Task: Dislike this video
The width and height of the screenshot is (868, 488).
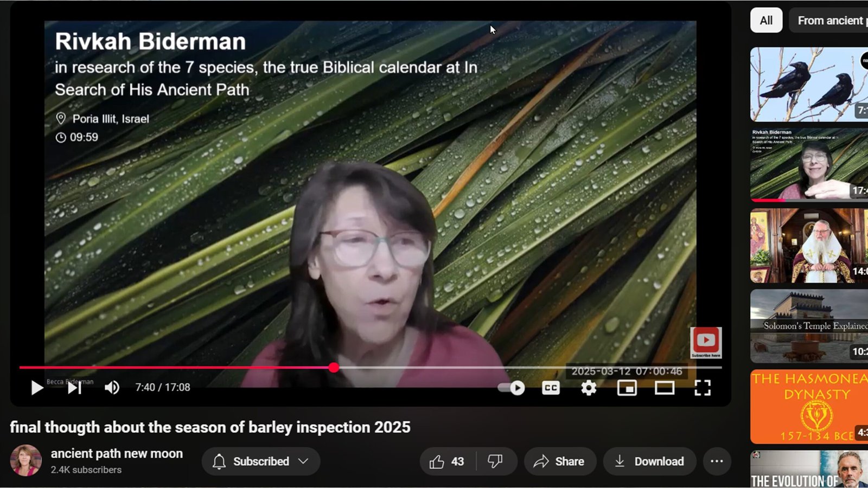Action: click(495, 461)
